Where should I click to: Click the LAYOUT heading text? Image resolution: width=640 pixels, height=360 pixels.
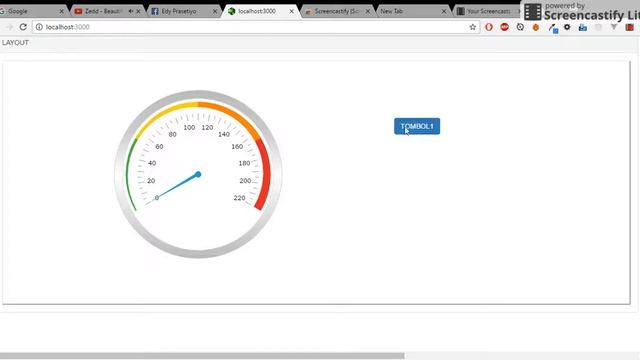(15, 42)
